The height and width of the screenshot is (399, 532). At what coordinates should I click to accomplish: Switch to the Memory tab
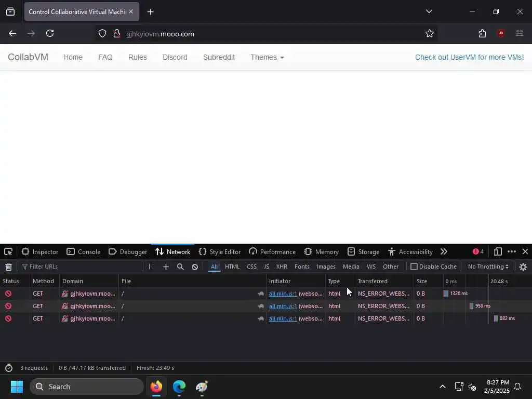tap(321, 252)
